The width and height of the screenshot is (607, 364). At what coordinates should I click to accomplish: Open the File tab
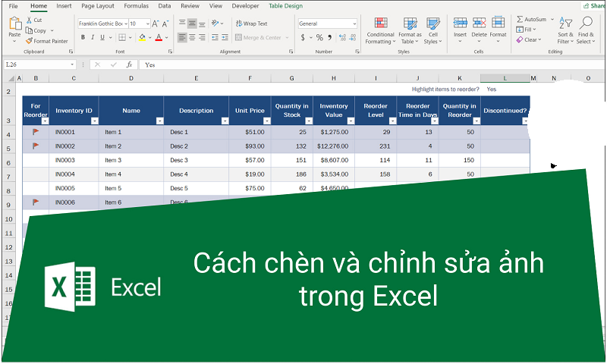pyautogui.click(x=13, y=6)
